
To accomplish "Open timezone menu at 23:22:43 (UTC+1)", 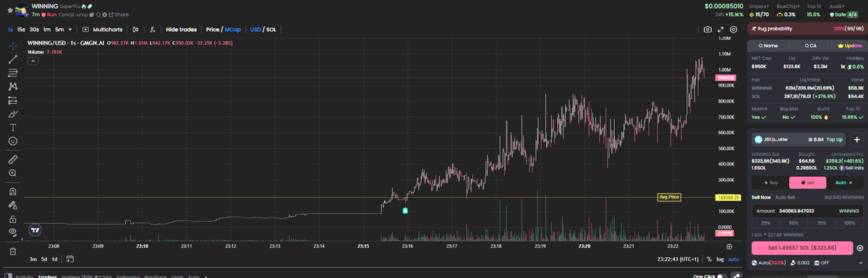I will [x=678, y=259].
